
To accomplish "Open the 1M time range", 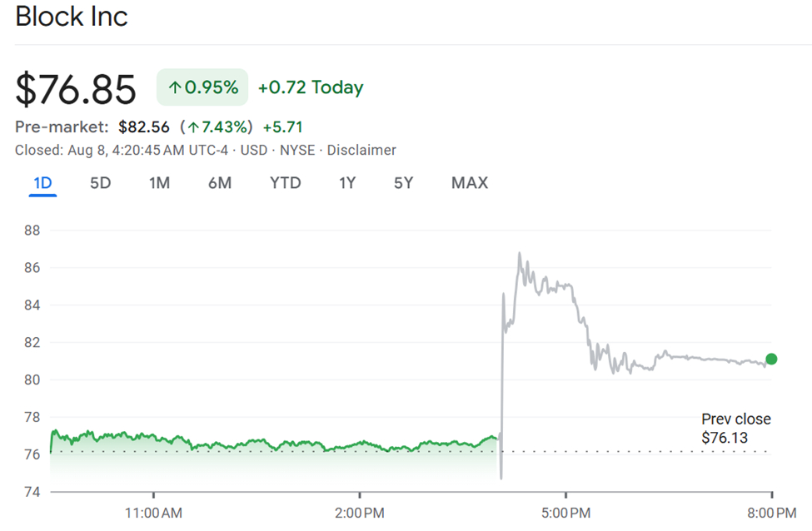I will click(159, 183).
